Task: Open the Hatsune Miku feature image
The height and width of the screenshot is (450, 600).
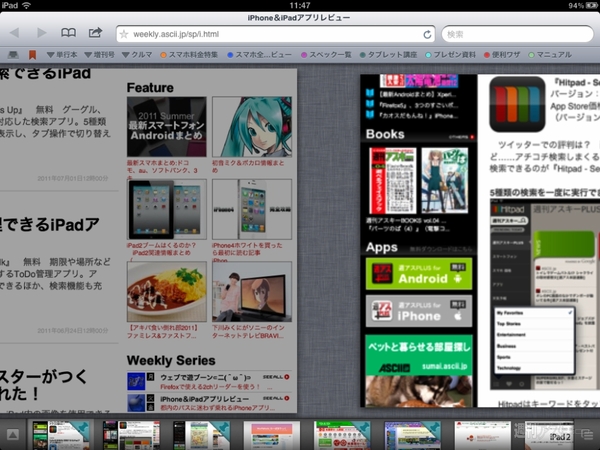Action: pyautogui.click(x=252, y=127)
